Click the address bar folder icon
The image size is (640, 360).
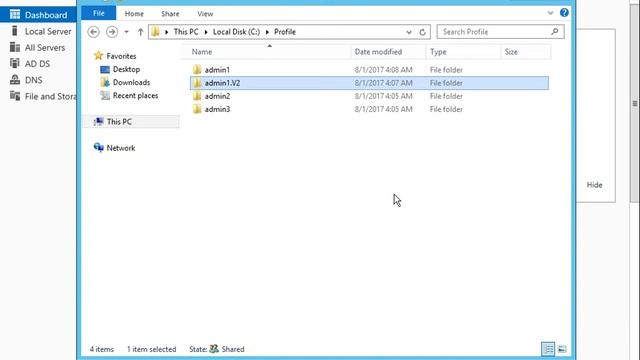point(155,32)
